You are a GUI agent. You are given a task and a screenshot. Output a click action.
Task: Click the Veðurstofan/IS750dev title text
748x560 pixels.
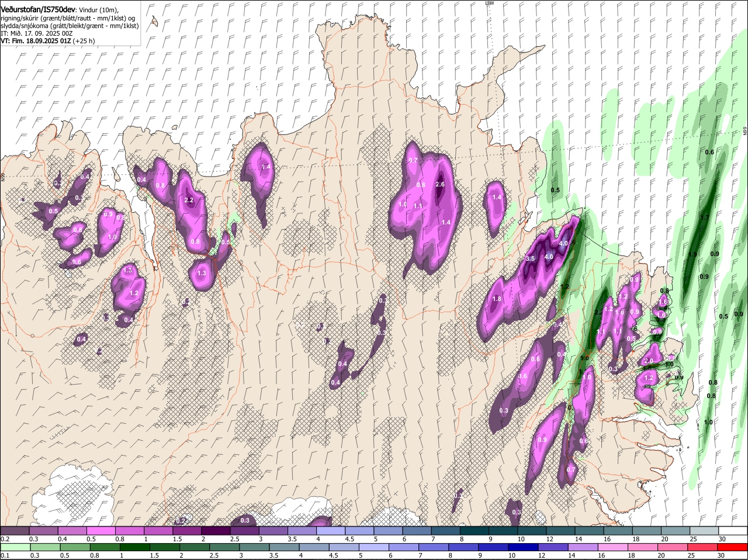tap(38, 9)
